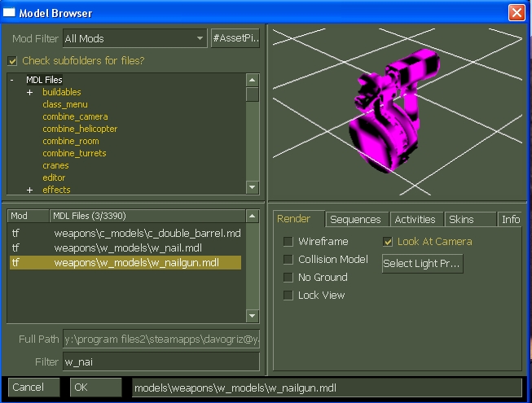Expand the buildables folder

(30, 92)
